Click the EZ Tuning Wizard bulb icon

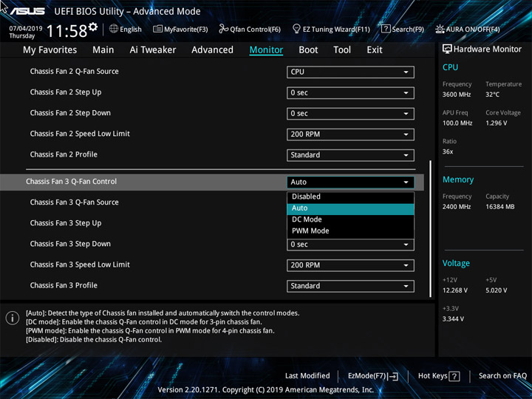(x=296, y=29)
